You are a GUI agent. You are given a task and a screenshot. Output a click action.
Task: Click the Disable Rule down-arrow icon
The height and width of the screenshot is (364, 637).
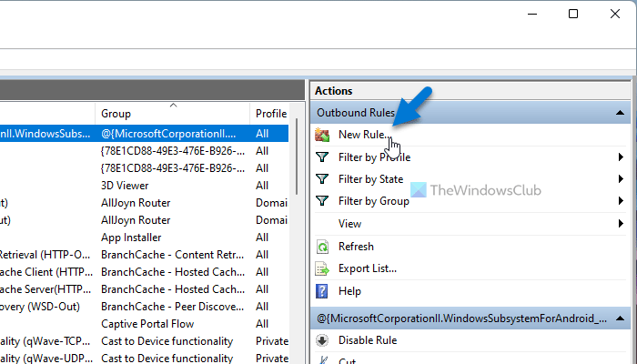(x=322, y=340)
